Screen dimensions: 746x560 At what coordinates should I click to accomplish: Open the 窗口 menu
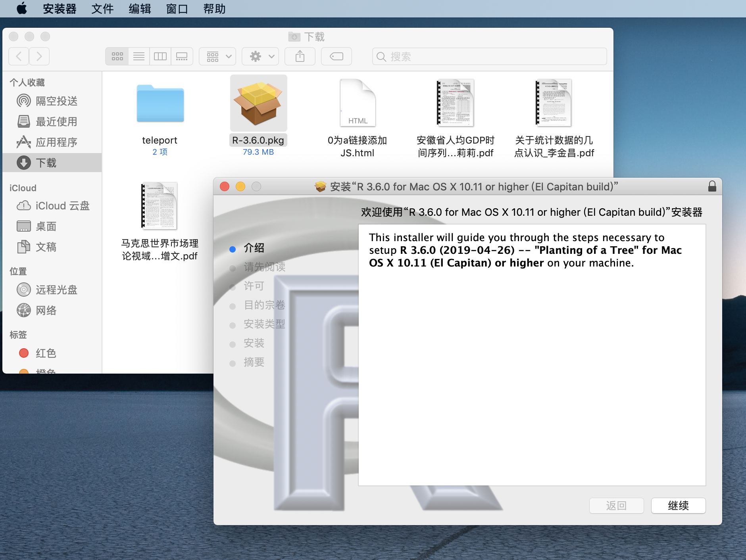[177, 9]
